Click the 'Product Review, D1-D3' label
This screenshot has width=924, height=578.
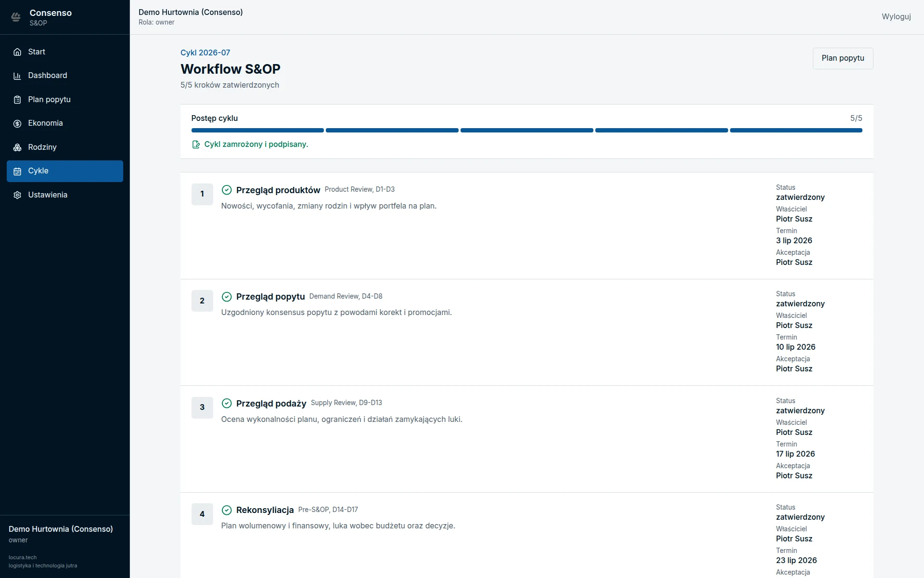(x=359, y=189)
